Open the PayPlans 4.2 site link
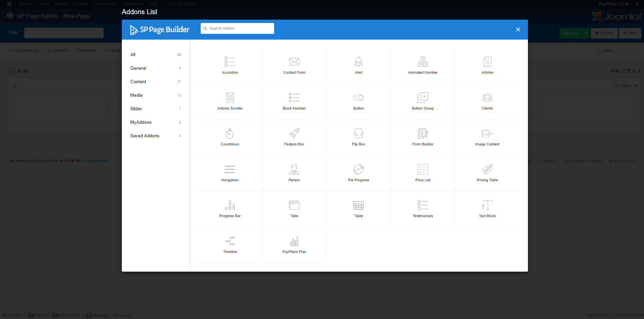This screenshot has height=319, width=644. coord(614,4)
